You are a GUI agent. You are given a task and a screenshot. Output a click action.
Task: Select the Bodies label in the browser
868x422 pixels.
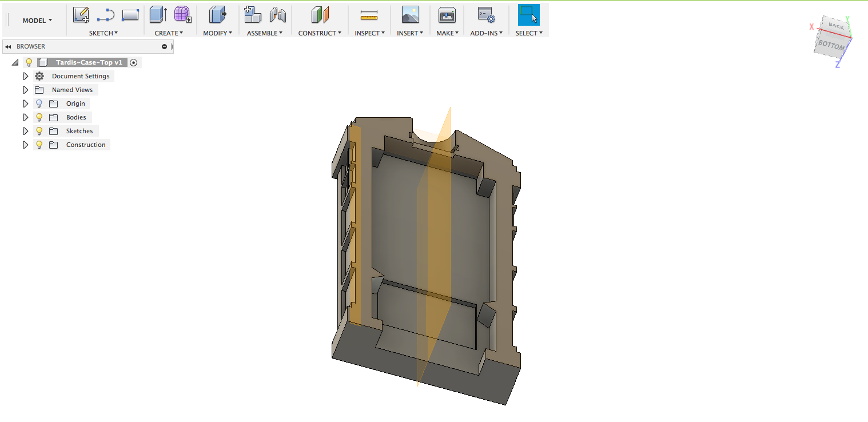[x=76, y=117]
